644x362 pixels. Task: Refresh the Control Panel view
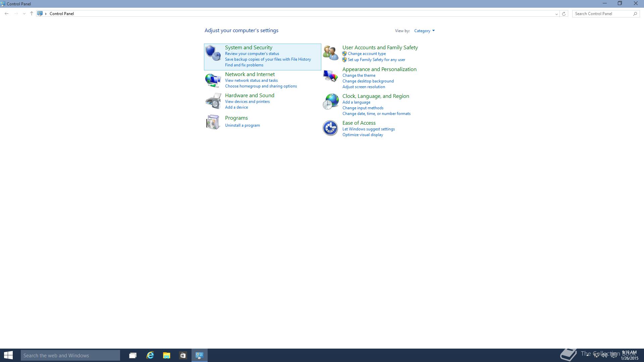point(564,14)
